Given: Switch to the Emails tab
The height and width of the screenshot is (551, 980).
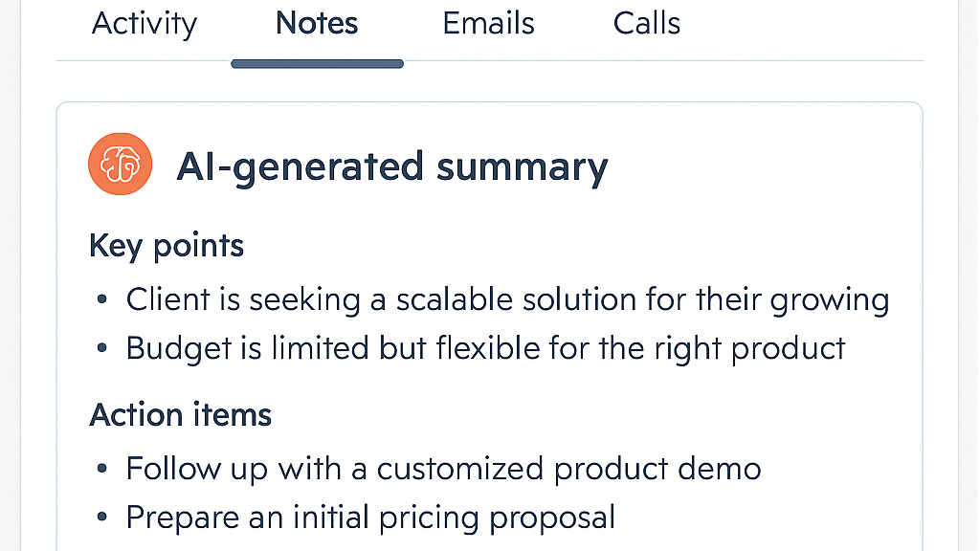Looking at the screenshot, I should coord(488,24).
